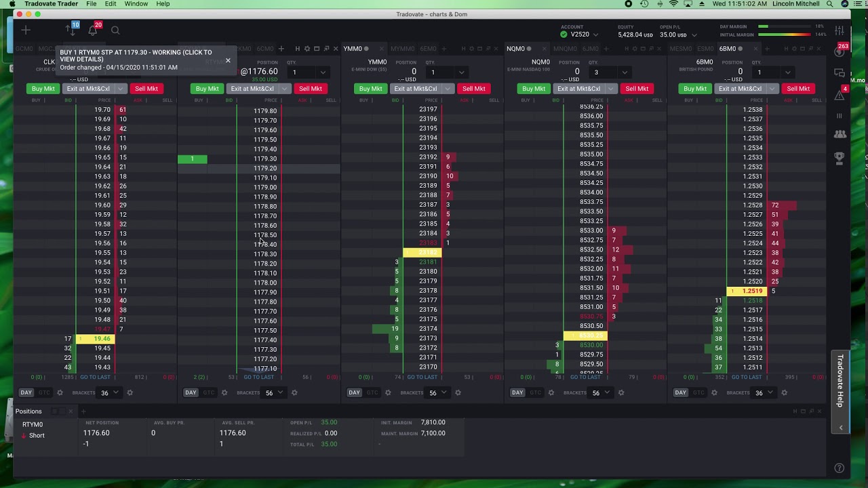Select GTC time-in-force in the CLK0 panel
This screenshot has height=488, width=868.
coord(44,392)
